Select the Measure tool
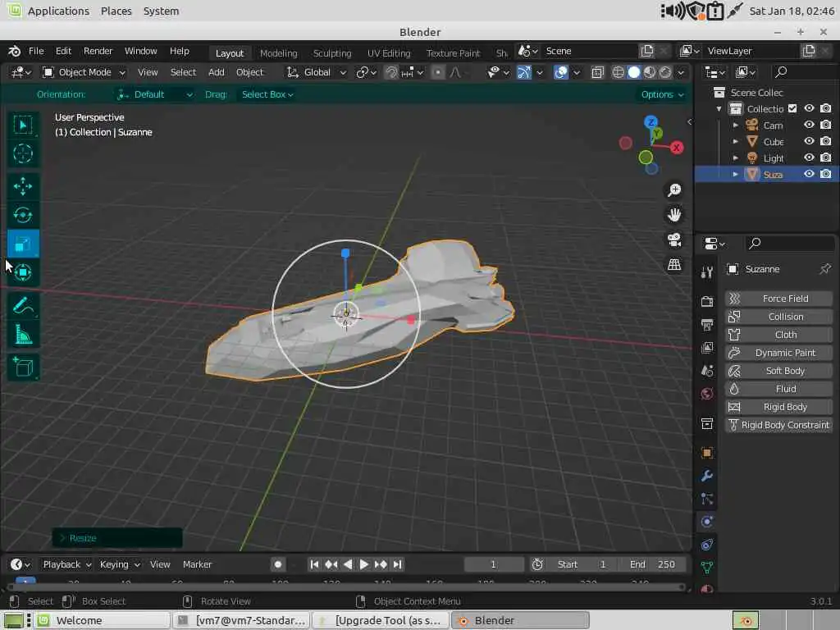 (22, 335)
